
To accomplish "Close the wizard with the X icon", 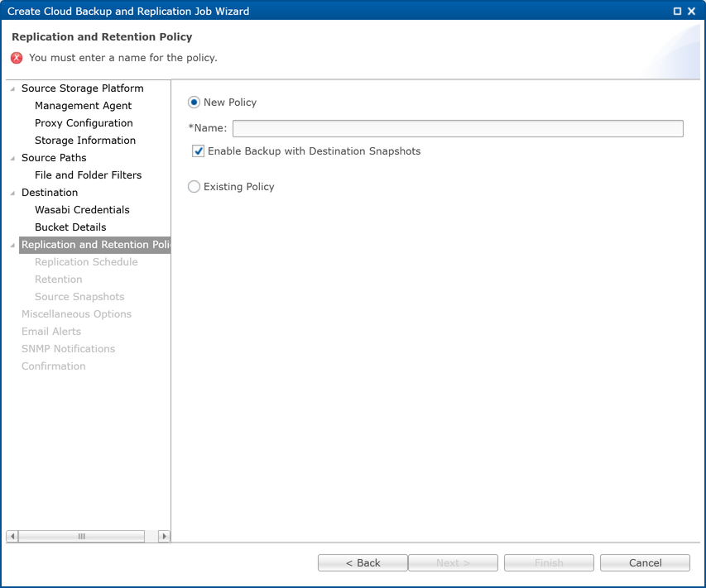I will [x=692, y=12].
